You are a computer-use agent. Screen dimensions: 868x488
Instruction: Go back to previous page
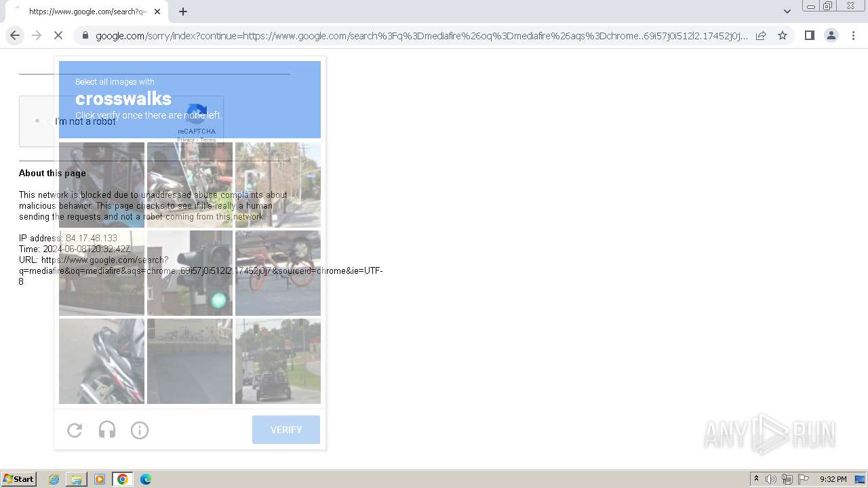(15, 35)
